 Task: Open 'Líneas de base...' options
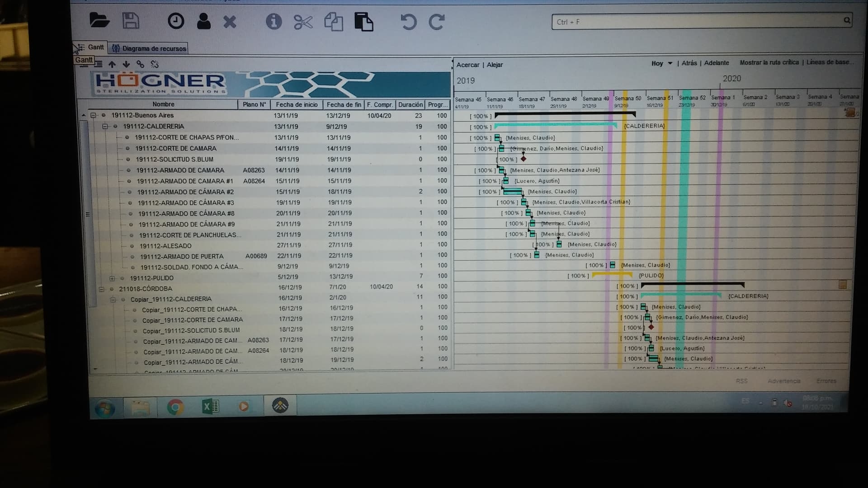829,62
